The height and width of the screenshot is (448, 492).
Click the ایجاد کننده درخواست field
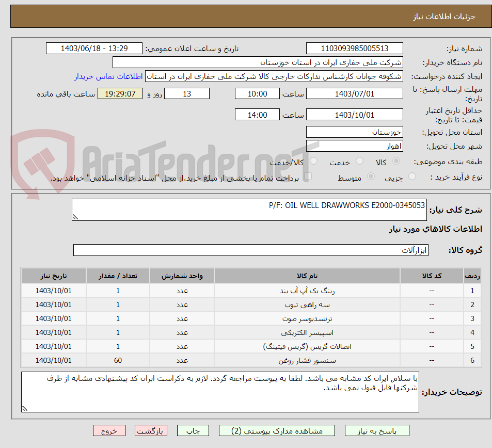pos(274,76)
